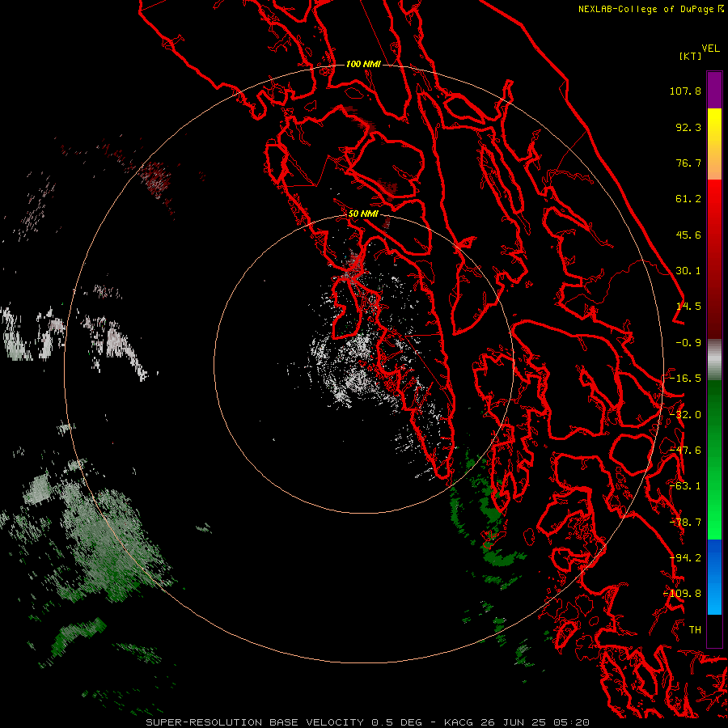Click the 14.5 velocity scale value
Viewport: 728px width, 728px height.
click(x=688, y=307)
